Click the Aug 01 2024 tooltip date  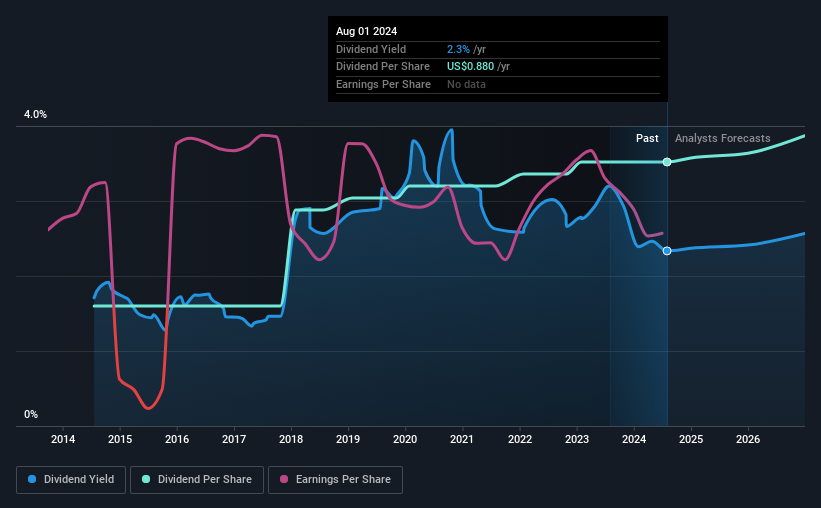[367, 31]
